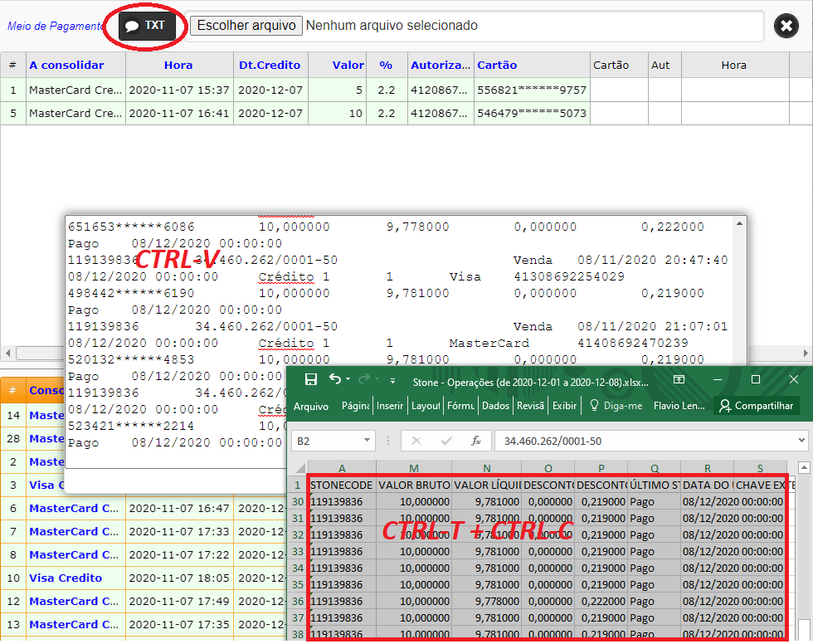Open the Revisão ribbon tab in Excel

point(530,406)
